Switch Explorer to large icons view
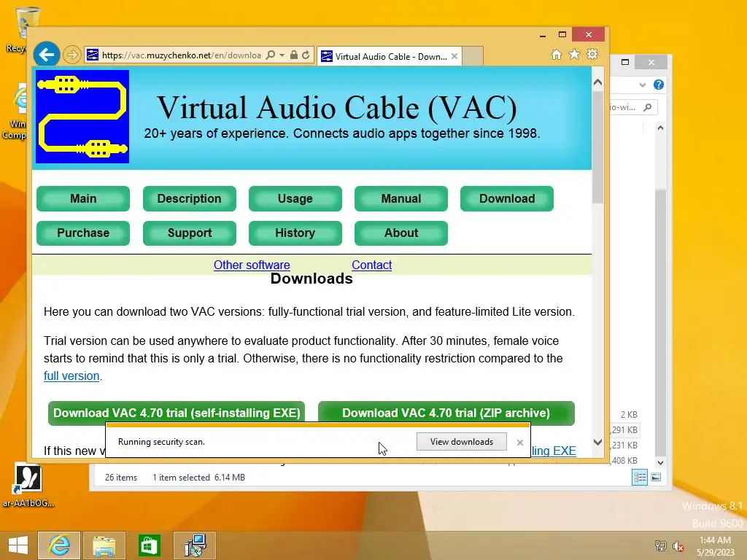This screenshot has width=747, height=560. [x=656, y=477]
